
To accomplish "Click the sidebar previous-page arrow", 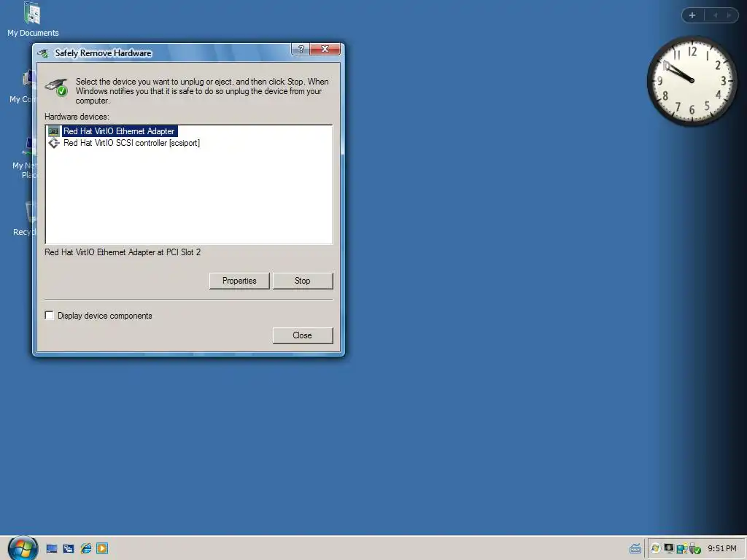I will pyautogui.click(x=715, y=15).
